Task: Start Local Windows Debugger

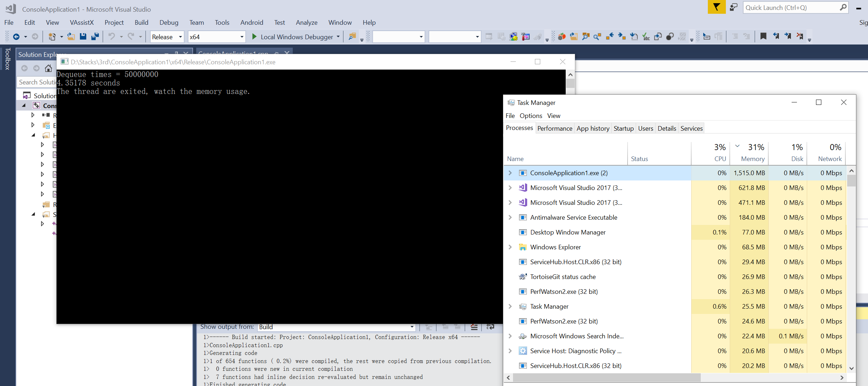Action: (x=293, y=37)
